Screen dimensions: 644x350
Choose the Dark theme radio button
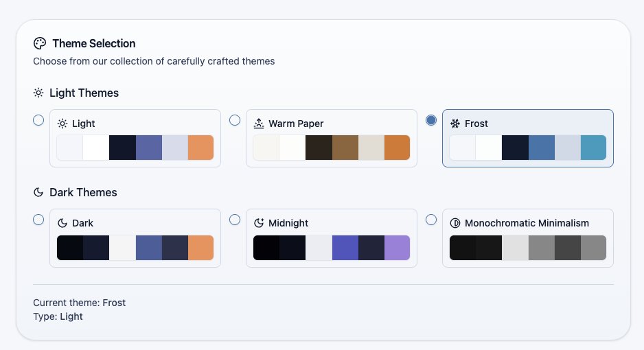[38, 220]
